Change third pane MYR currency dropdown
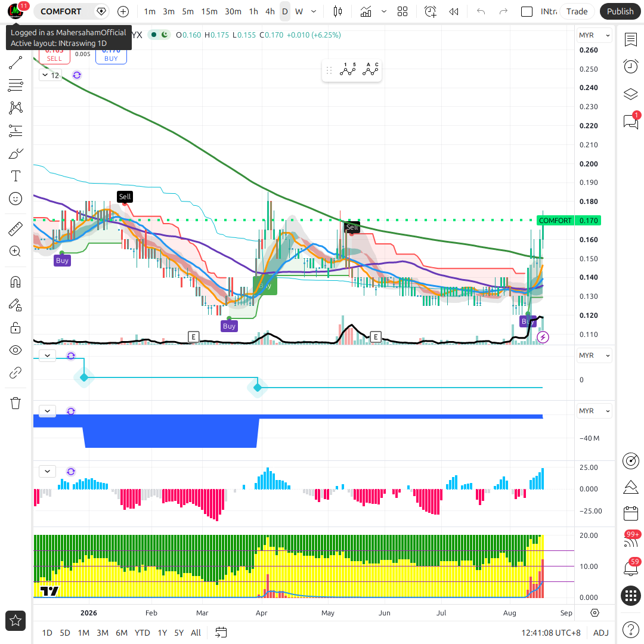This screenshot has width=644, height=644. 594,411
